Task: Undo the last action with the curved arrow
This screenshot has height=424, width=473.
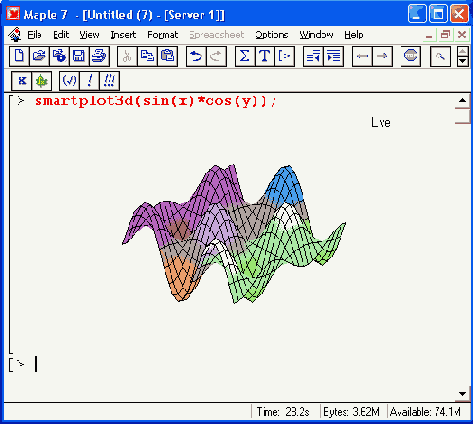Action: click(x=196, y=56)
